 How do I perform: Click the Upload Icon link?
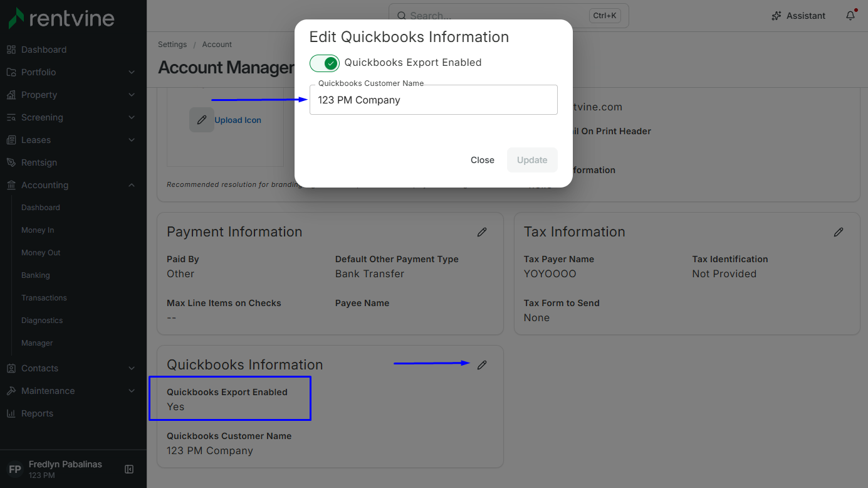coord(238,120)
